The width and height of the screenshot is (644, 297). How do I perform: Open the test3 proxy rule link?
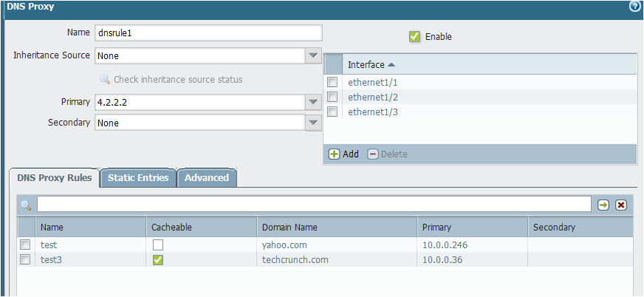51,259
